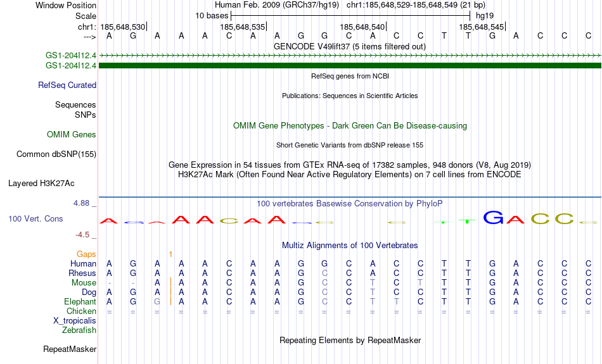Click the RepeatMasker track label
The width and height of the screenshot is (602, 364).
[70, 349]
